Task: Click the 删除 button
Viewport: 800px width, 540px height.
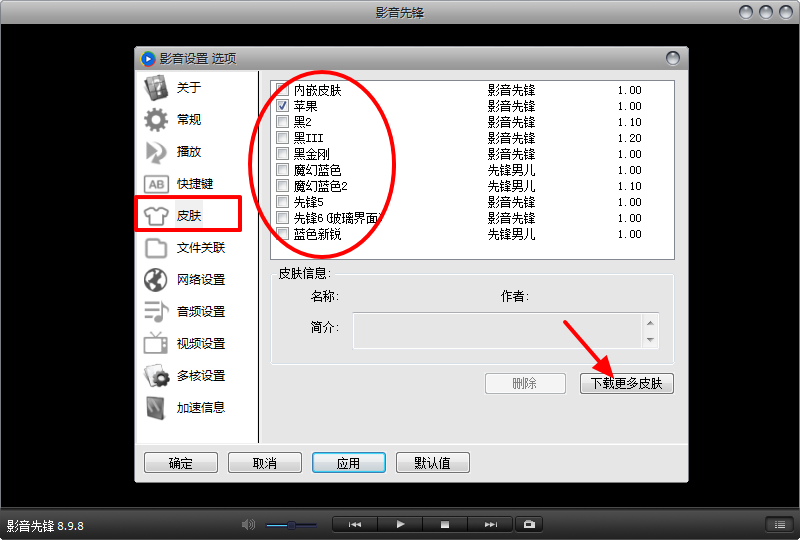Action: (525, 383)
